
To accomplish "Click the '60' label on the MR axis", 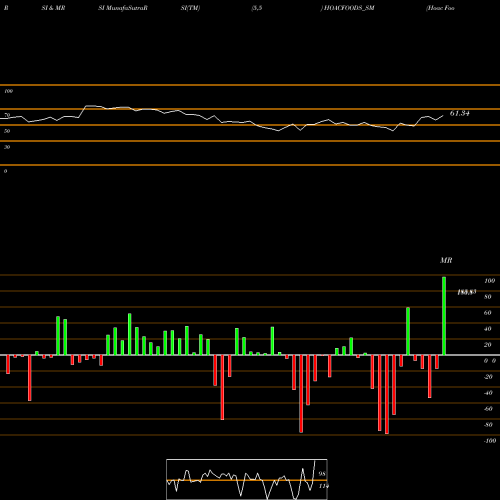I will click(488, 313).
